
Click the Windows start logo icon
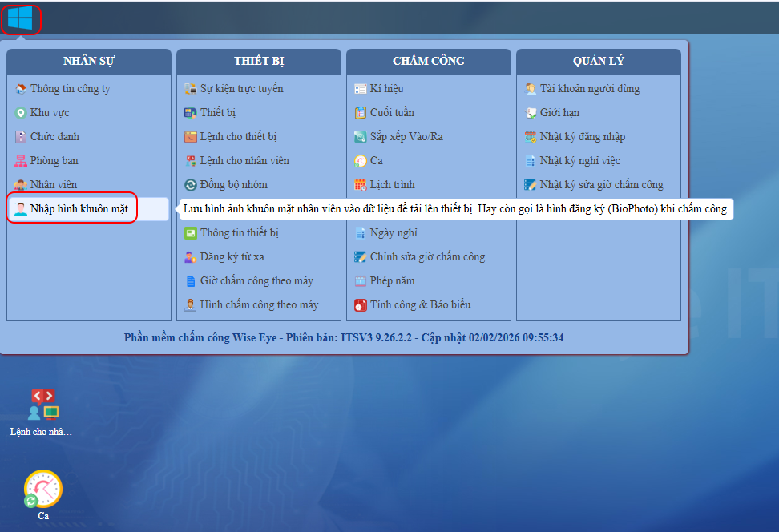[20, 18]
